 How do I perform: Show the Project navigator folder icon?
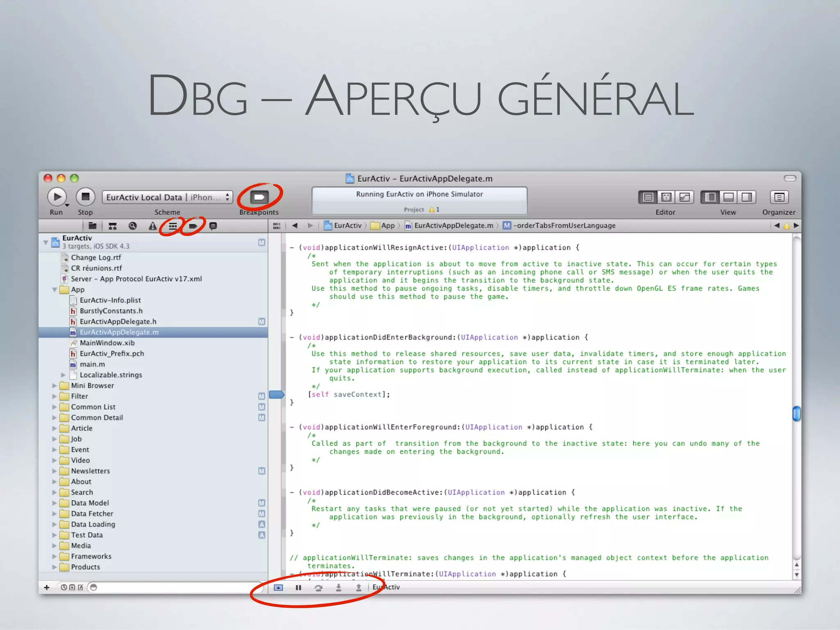(x=92, y=226)
